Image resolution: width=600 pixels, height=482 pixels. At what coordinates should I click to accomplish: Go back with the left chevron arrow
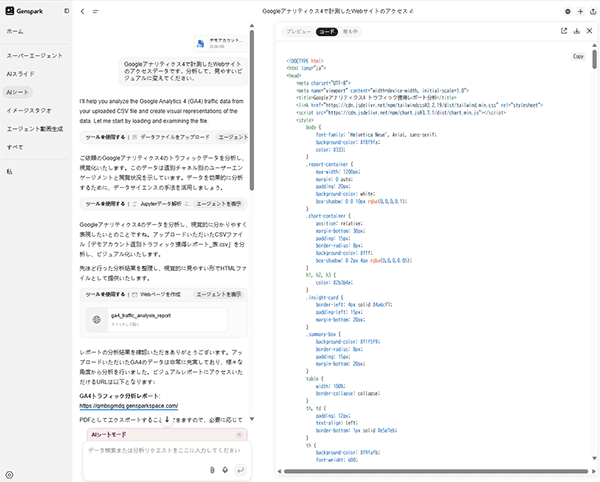tap(82, 11)
